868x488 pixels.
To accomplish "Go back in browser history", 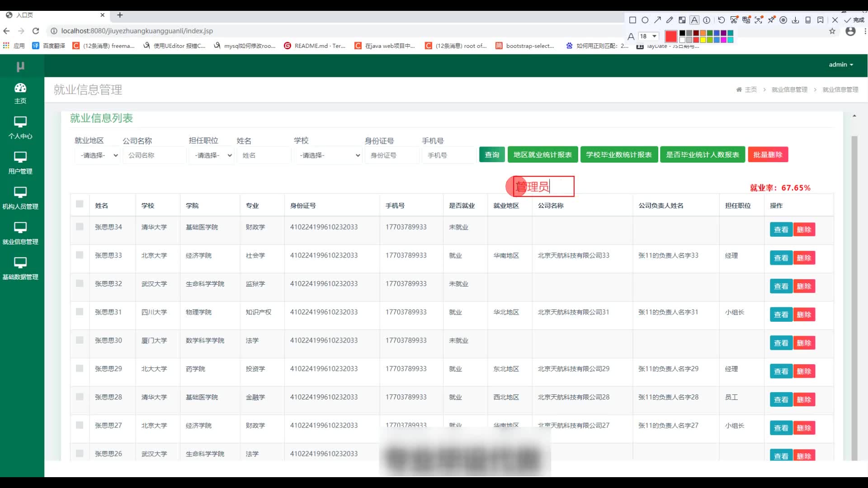I will click(x=6, y=31).
